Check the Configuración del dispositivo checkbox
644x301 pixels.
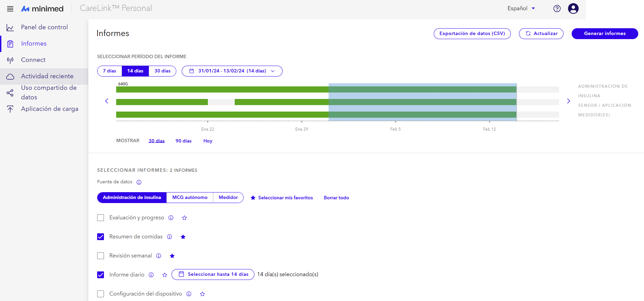[x=101, y=294]
